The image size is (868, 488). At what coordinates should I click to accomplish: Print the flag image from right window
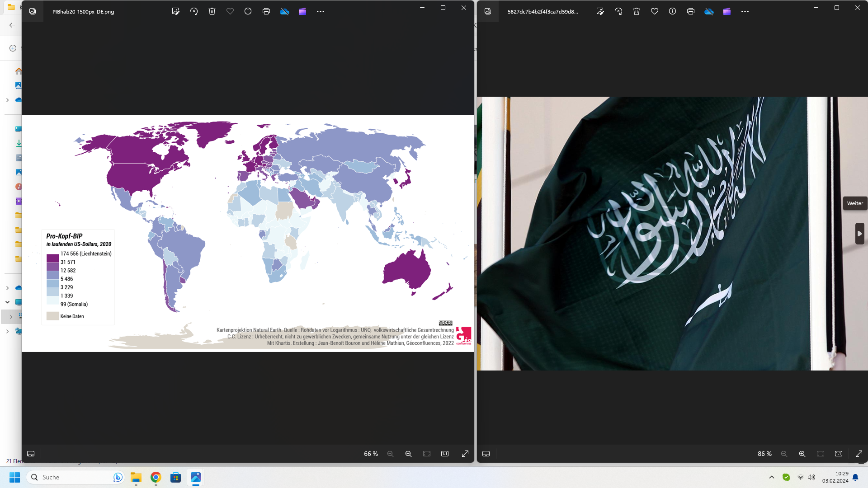click(x=691, y=11)
